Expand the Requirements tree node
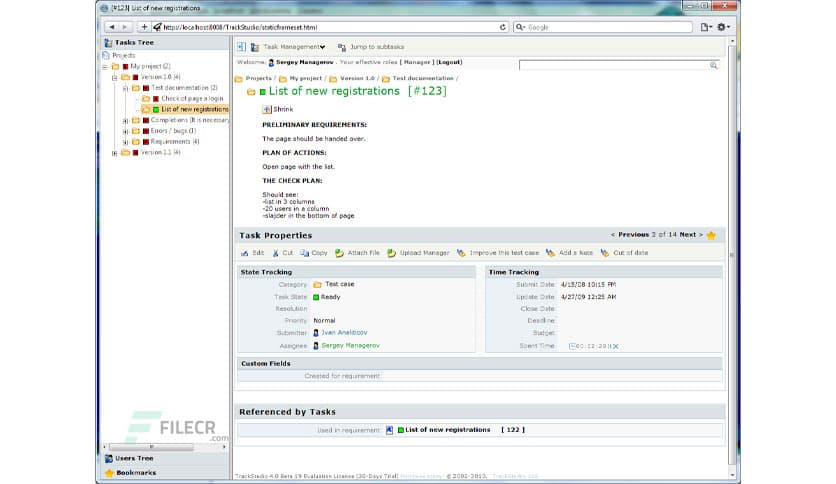The height and width of the screenshot is (484, 836). click(x=125, y=142)
